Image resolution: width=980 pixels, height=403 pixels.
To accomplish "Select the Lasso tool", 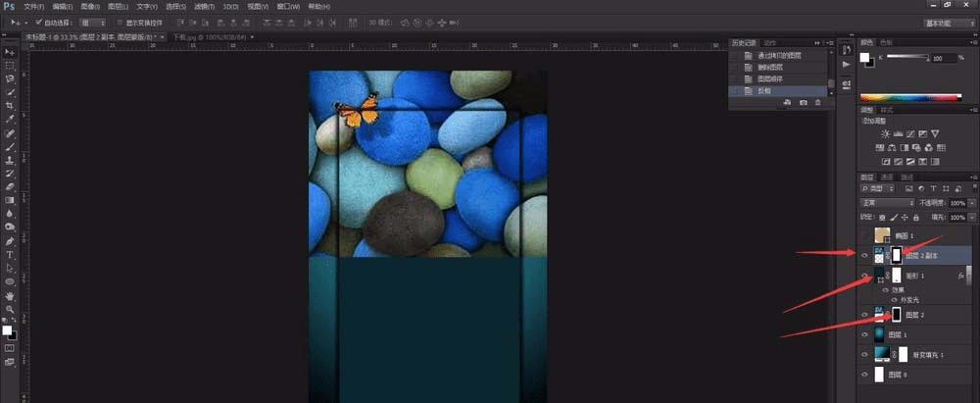I will tap(10, 78).
